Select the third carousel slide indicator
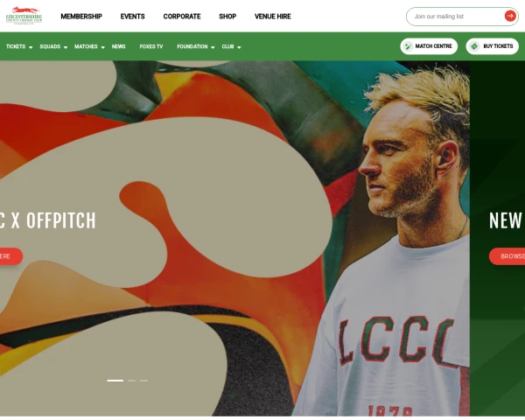Image resolution: width=525 pixels, height=420 pixels. (144, 381)
